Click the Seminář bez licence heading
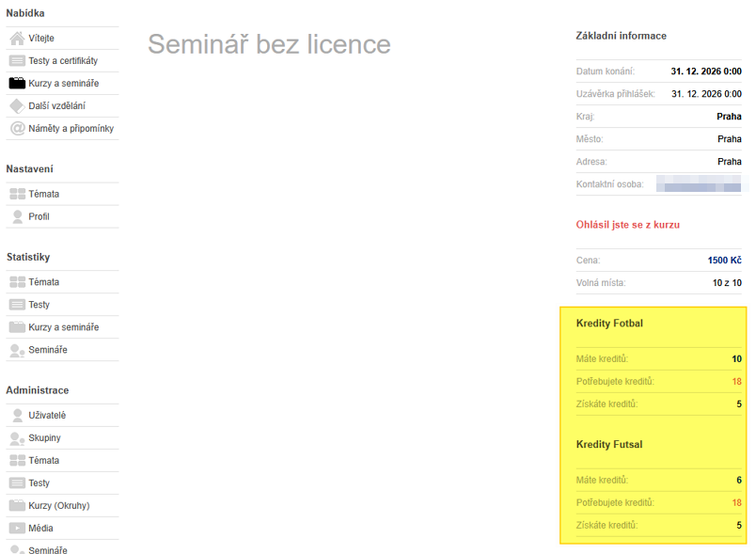756x554 pixels. 269,44
